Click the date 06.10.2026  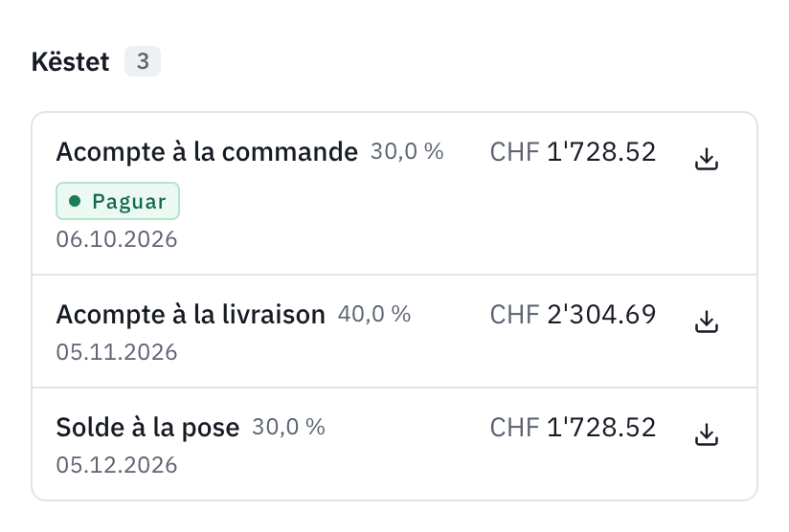tap(117, 239)
